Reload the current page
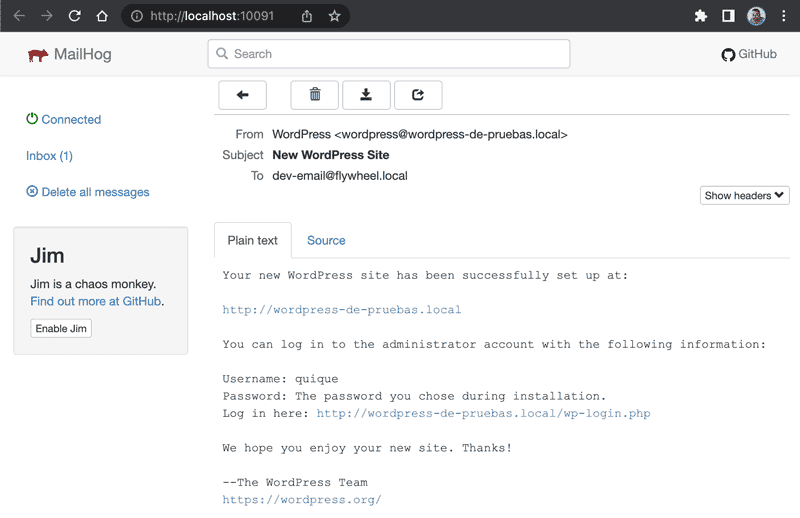 click(74, 16)
